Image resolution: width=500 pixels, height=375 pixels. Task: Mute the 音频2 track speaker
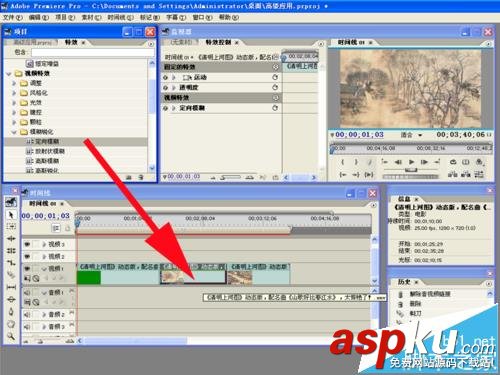click(x=27, y=314)
